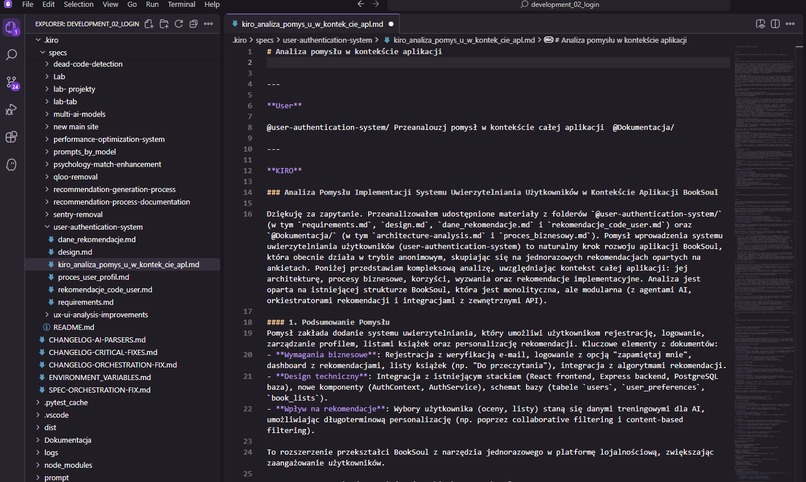Click the New File icon in Explorer header
The height and width of the screenshot is (482, 806).
(x=149, y=24)
